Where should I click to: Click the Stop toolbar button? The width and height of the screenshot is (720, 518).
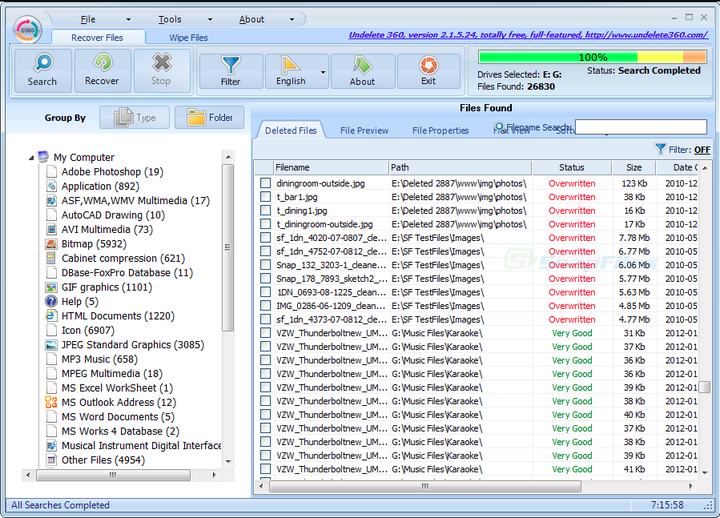pyautogui.click(x=161, y=71)
